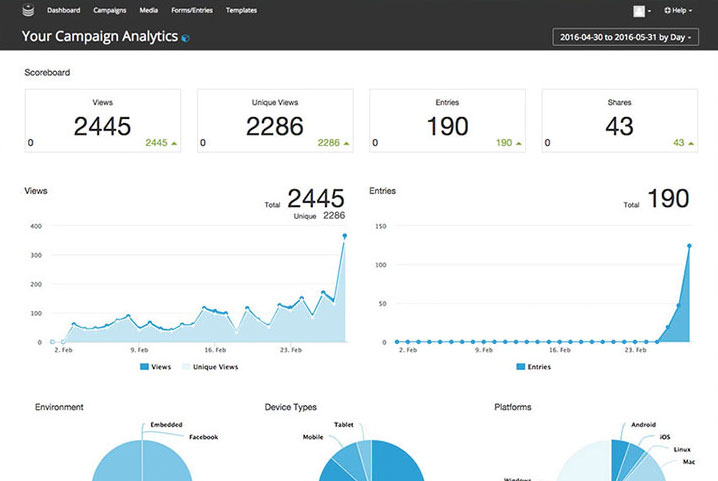Click the peak data point on Entries chart
The height and width of the screenshot is (481, 718).
click(689, 246)
